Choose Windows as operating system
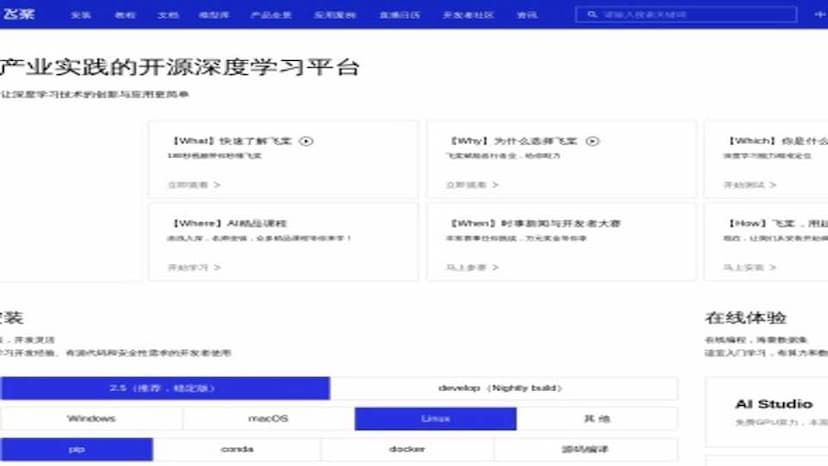The height and width of the screenshot is (466, 828). tap(91, 418)
